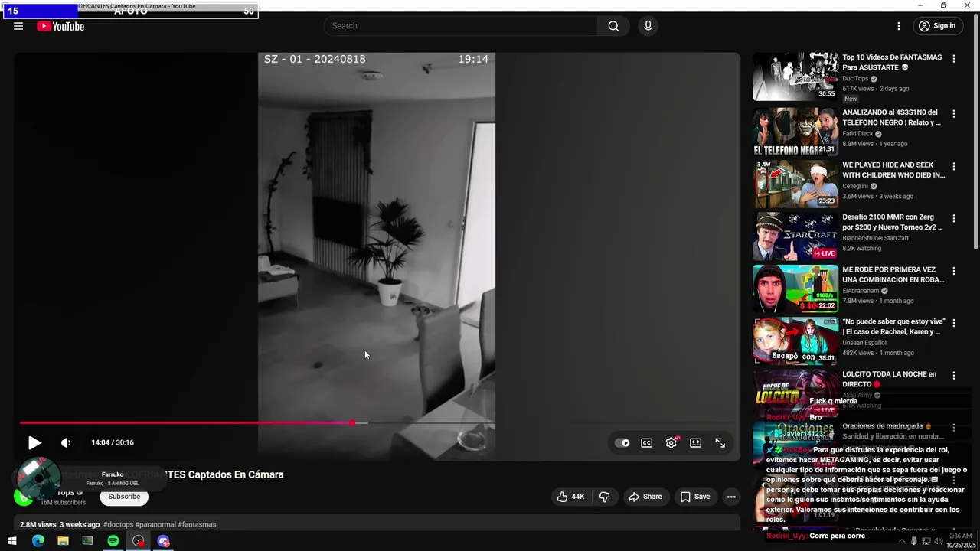Open Microsoft Edge from the taskbar
The image size is (980, 551).
click(38, 541)
